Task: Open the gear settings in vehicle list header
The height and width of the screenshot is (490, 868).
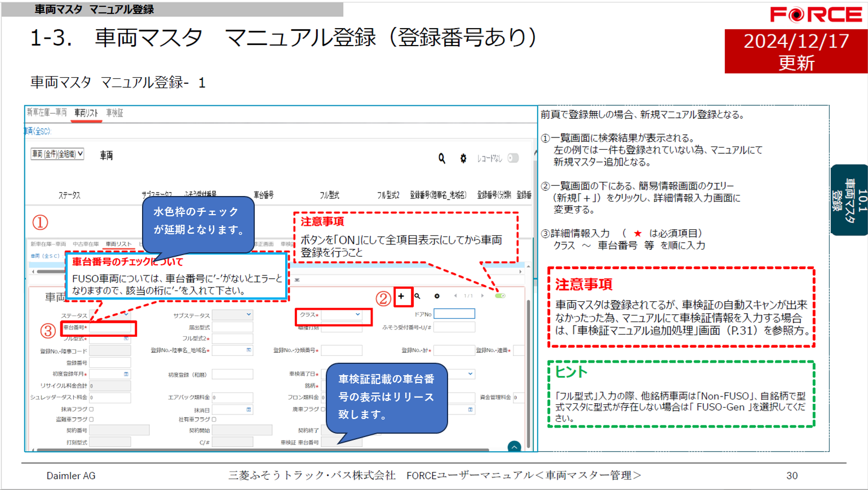Action: 463,159
